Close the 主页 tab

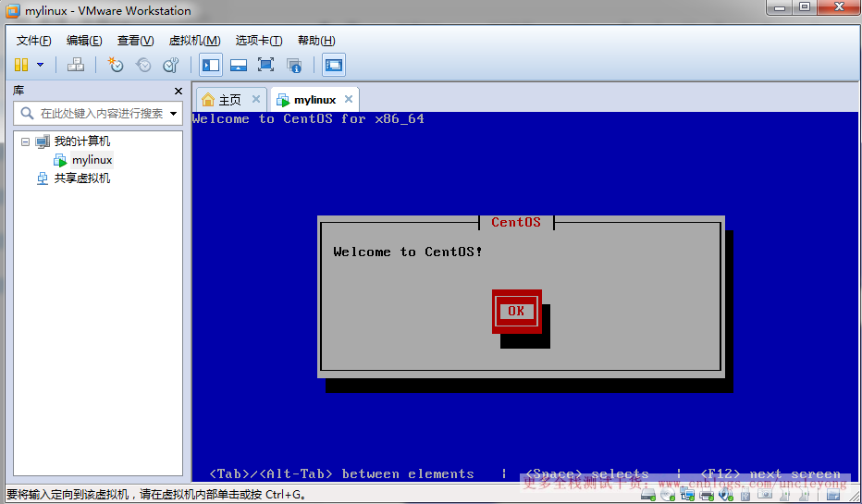pyautogui.click(x=255, y=99)
